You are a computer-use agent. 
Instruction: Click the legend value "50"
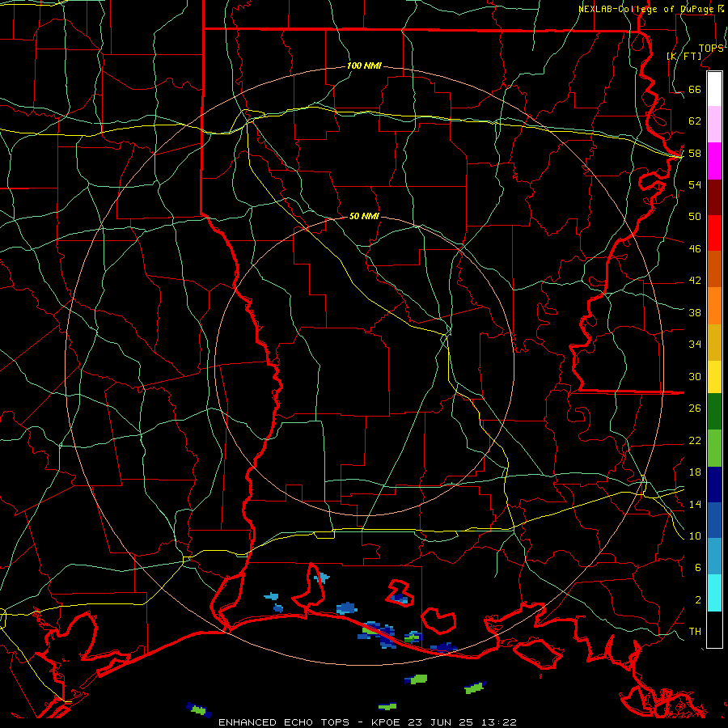695,216
